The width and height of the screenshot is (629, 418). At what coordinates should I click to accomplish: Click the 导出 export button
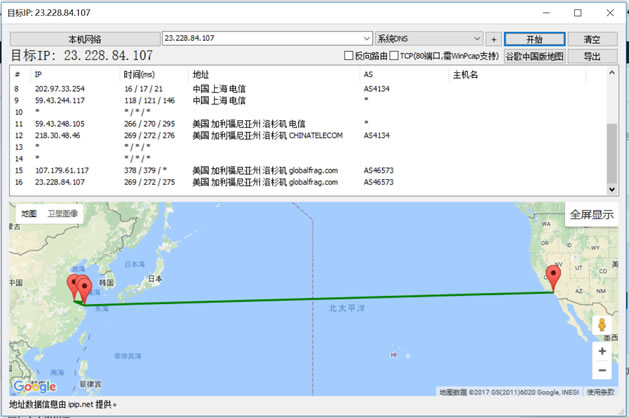click(x=592, y=56)
